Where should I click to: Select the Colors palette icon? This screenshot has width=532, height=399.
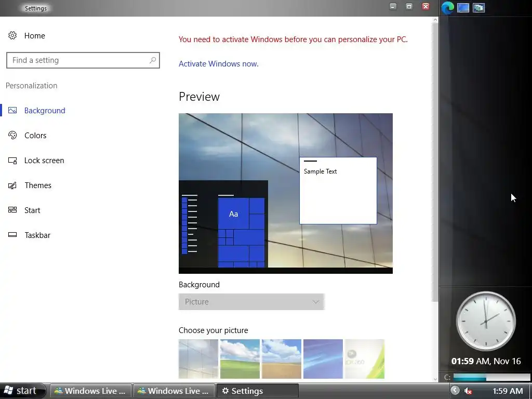pyautogui.click(x=12, y=135)
